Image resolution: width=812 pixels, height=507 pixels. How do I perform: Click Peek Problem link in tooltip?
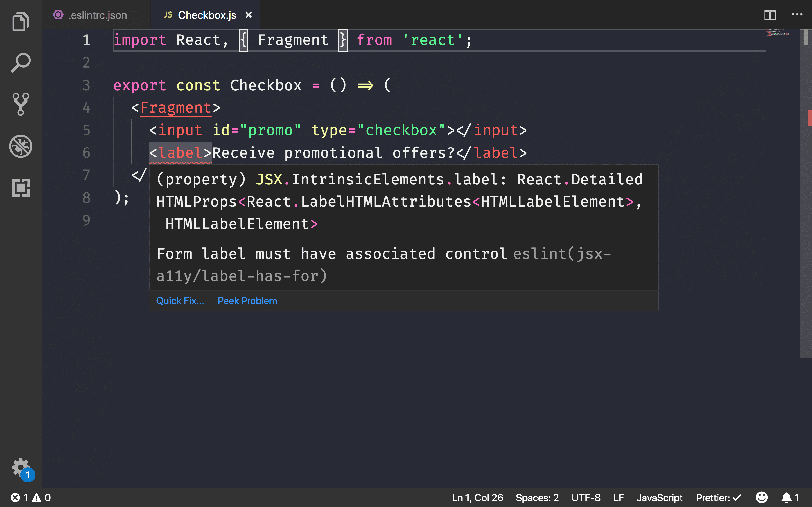click(x=247, y=300)
